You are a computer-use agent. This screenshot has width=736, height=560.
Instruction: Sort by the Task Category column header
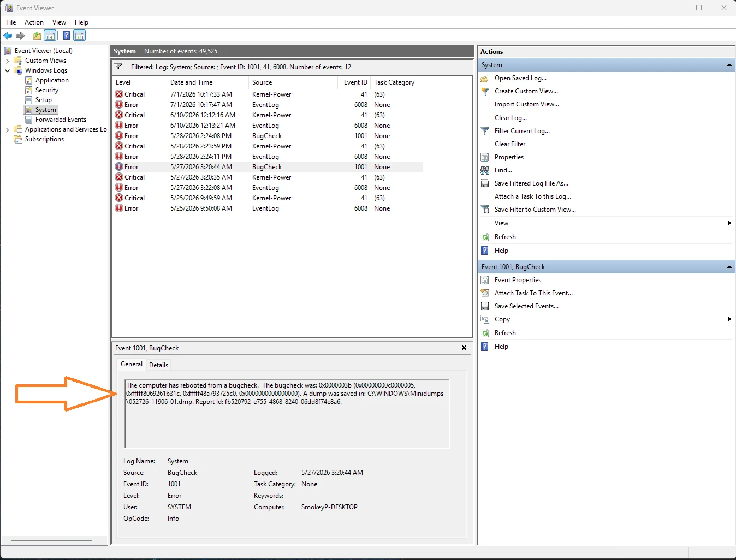[x=396, y=82]
